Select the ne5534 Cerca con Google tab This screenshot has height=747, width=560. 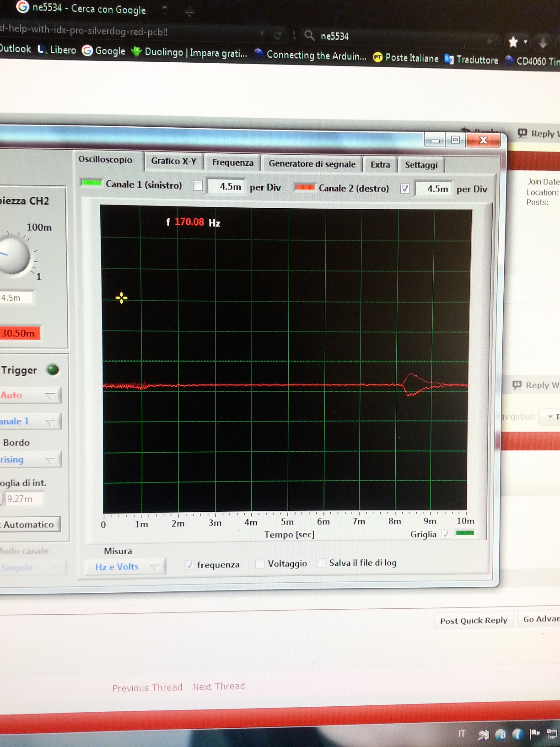(82, 8)
